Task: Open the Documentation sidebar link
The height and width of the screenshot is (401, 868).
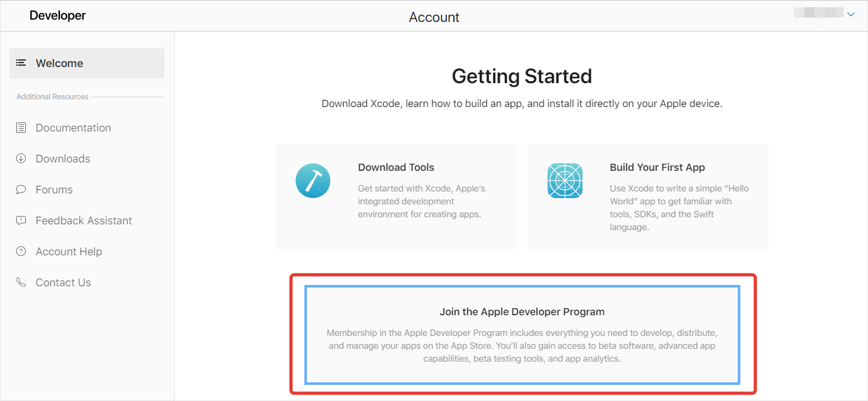Action: click(74, 128)
